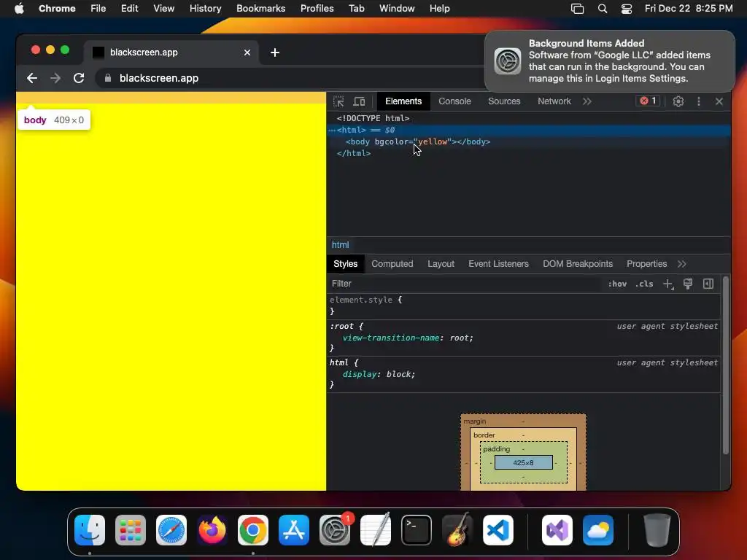
Task: Click the lock site info icon
Action: (x=108, y=78)
